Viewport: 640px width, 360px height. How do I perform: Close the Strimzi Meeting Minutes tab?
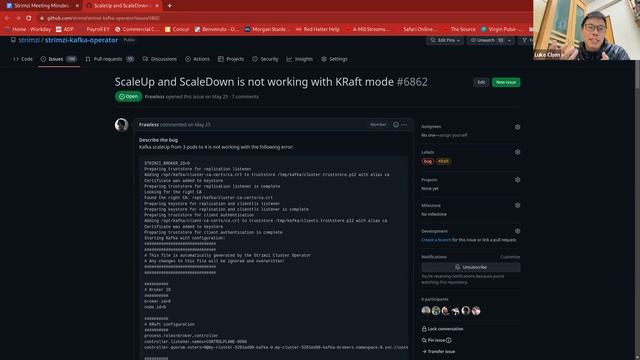coord(77,6)
